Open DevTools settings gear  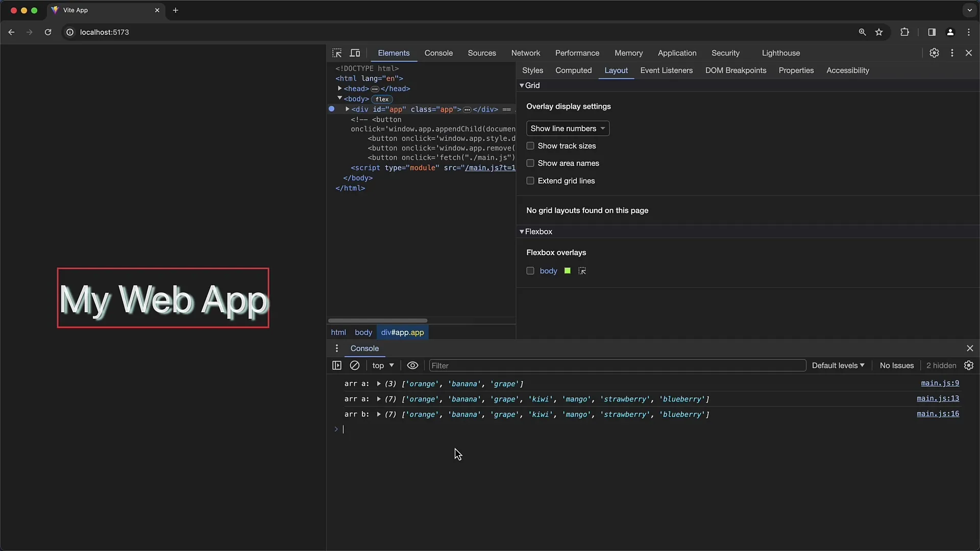tap(934, 53)
